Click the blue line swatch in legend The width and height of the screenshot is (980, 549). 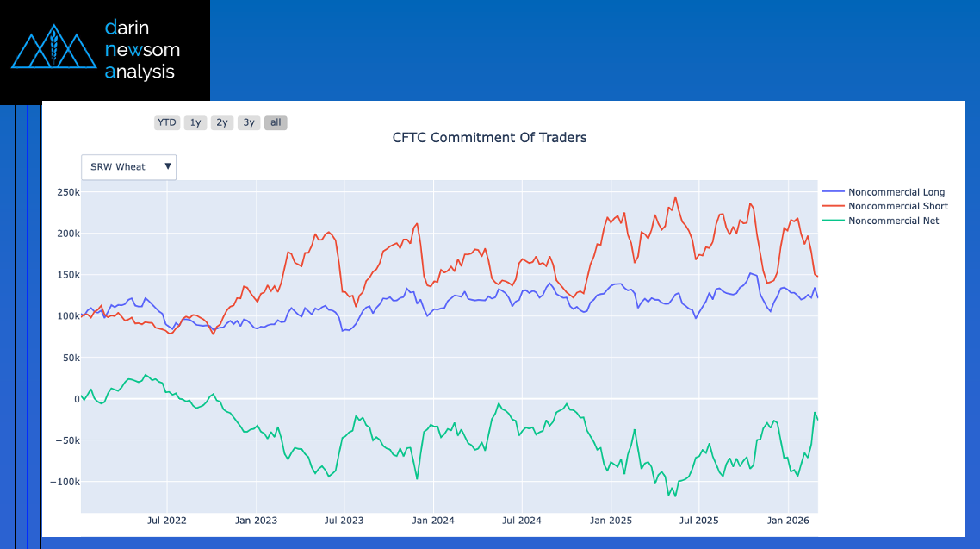(x=834, y=192)
